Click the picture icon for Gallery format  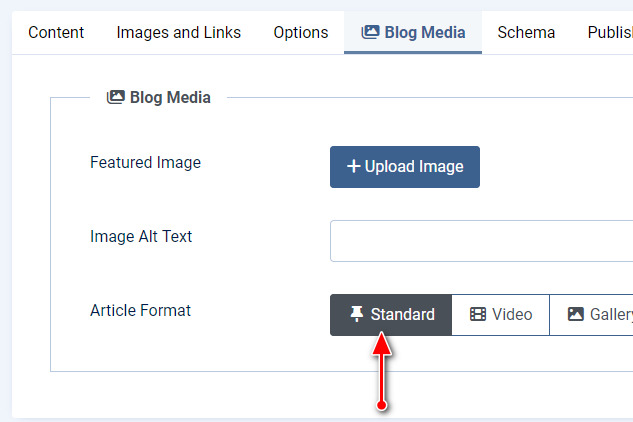pyautogui.click(x=575, y=314)
